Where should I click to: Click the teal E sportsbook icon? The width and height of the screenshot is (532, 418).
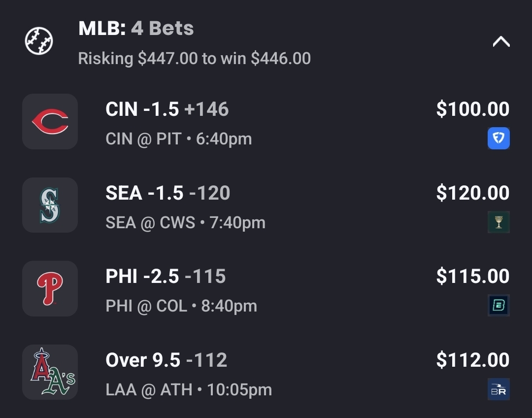[x=499, y=305]
